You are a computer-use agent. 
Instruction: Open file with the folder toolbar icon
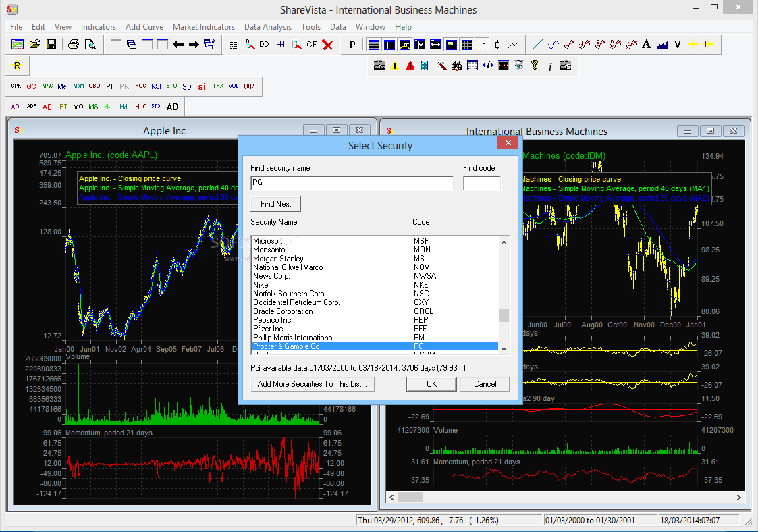point(35,45)
